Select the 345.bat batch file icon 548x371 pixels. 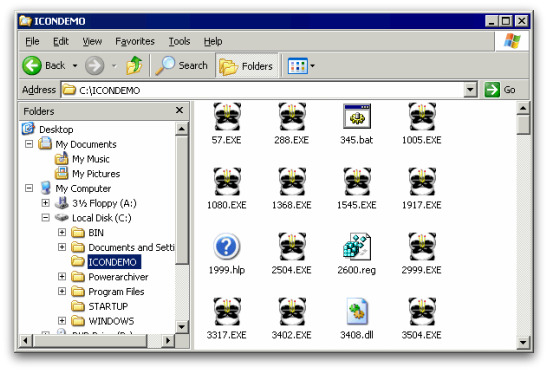pyautogui.click(x=357, y=117)
